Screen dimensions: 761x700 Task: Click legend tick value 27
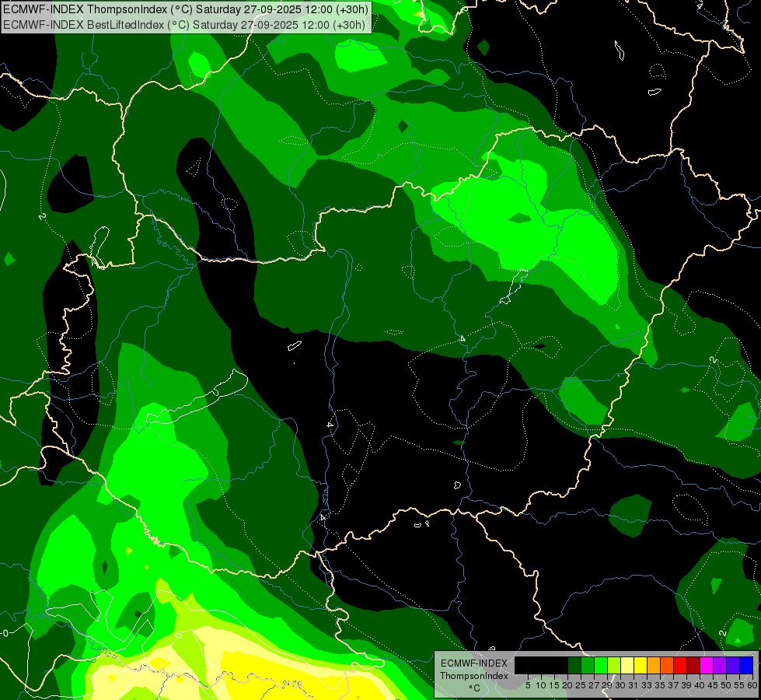(594, 685)
